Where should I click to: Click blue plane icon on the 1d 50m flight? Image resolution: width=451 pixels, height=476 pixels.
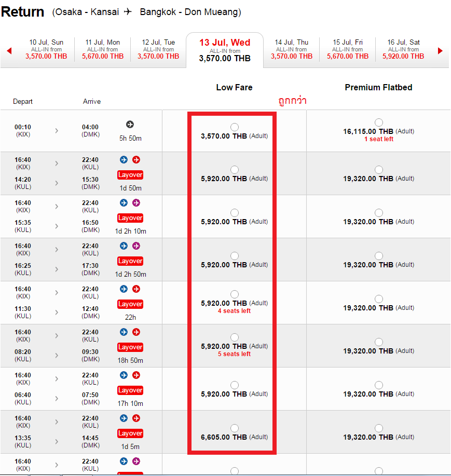click(x=124, y=160)
